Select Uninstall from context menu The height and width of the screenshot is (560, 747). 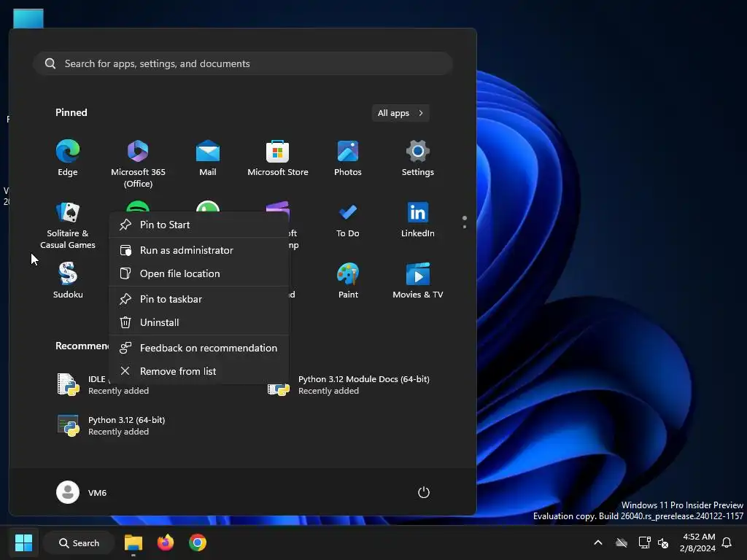199,322
